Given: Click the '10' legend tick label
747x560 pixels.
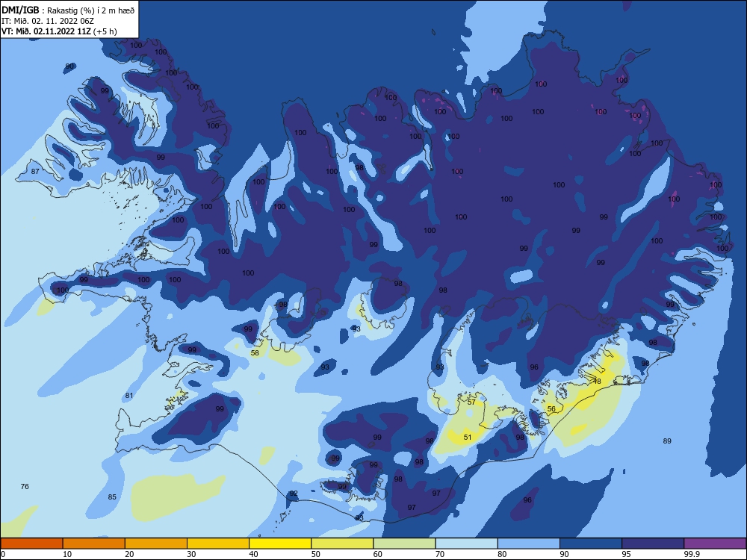Looking at the screenshot, I should [67, 554].
